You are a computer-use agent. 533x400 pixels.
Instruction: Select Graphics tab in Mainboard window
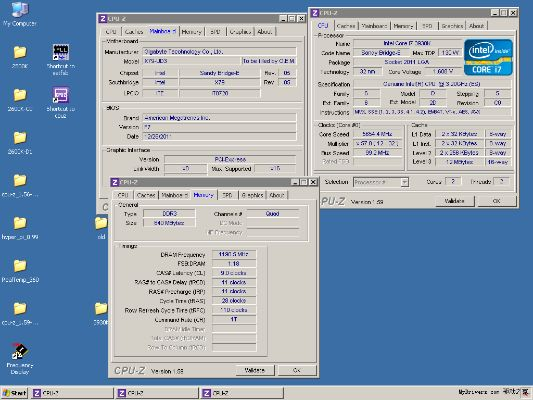(240, 32)
